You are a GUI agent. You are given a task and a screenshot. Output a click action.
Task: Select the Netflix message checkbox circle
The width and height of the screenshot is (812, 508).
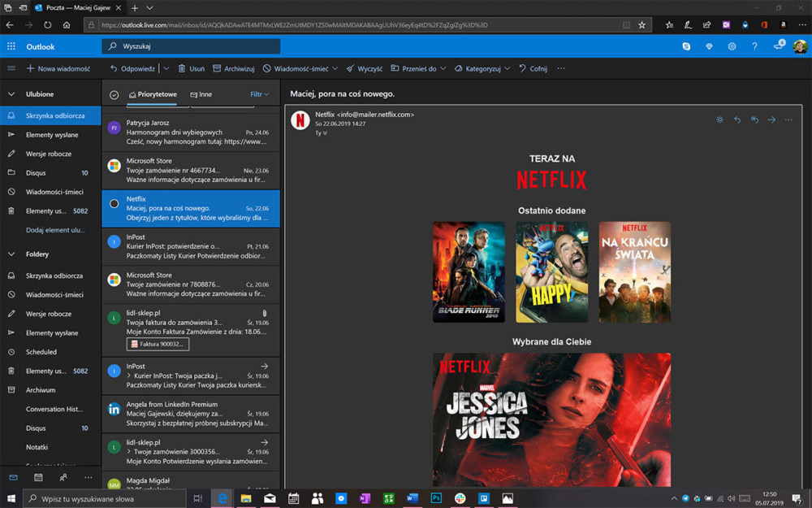click(114, 204)
